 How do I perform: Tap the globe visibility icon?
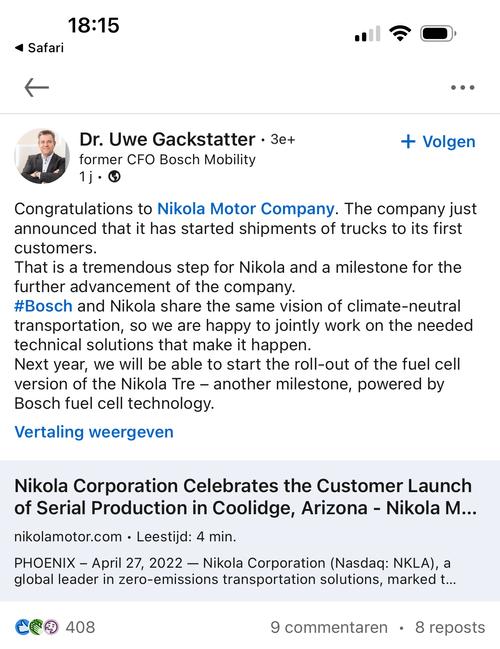(x=114, y=177)
